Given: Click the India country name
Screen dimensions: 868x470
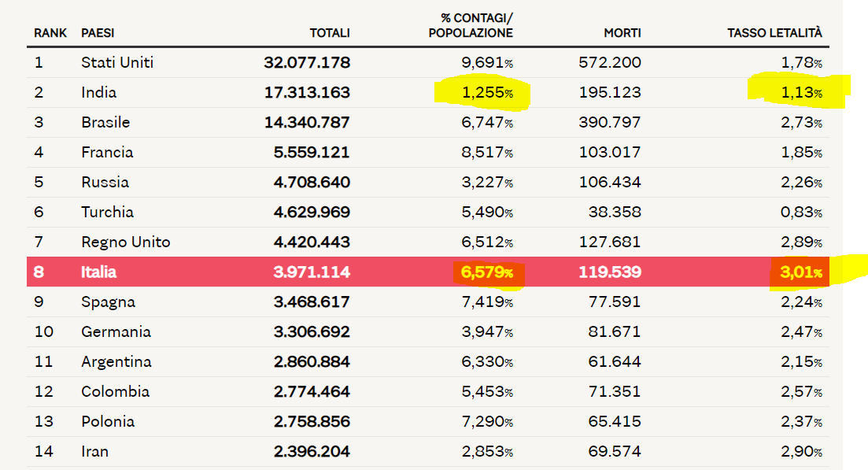Looking at the screenshot, I should (x=98, y=93).
